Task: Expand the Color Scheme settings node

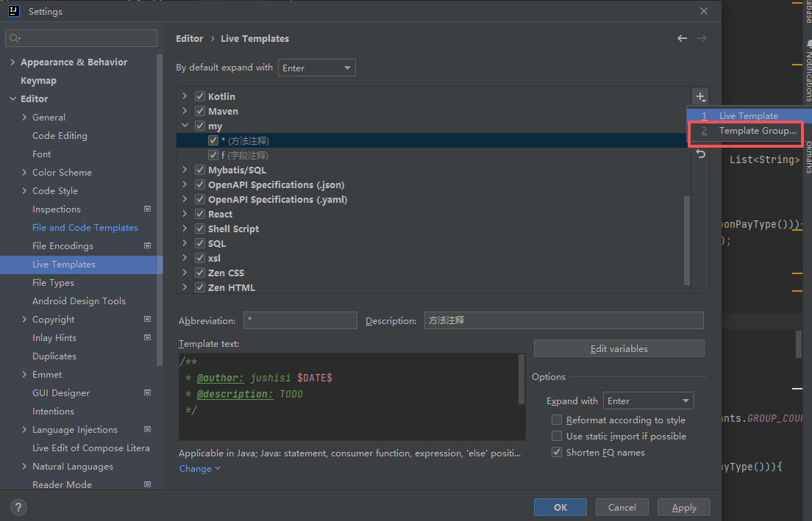Action: tap(24, 172)
